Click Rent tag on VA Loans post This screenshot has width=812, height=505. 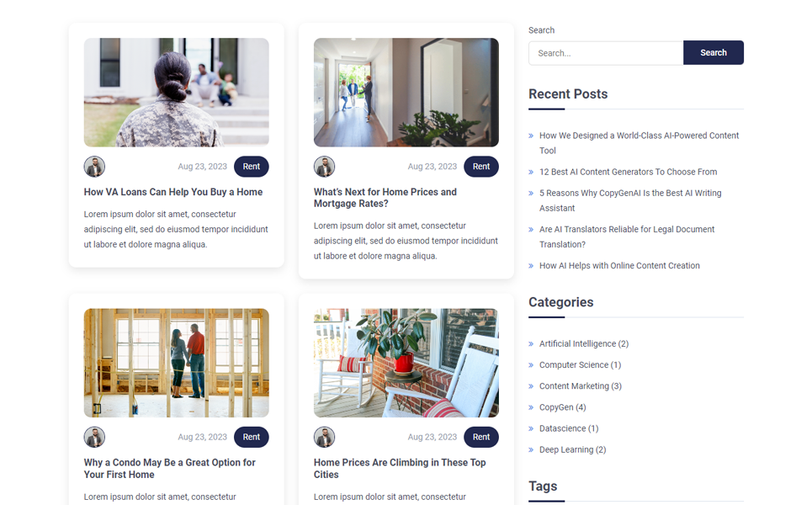[x=251, y=167]
